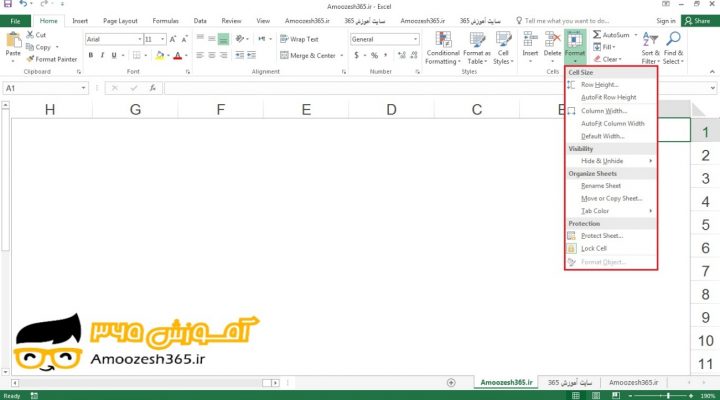This screenshot has width=720, height=400.
Task: Open the font size 11 dropdown
Action: [163, 39]
